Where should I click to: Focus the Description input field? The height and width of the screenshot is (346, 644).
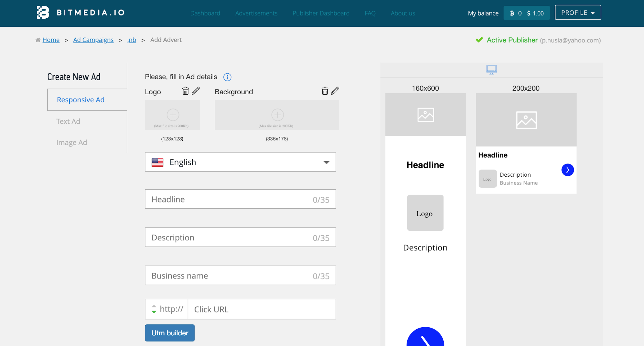point(240,238)
